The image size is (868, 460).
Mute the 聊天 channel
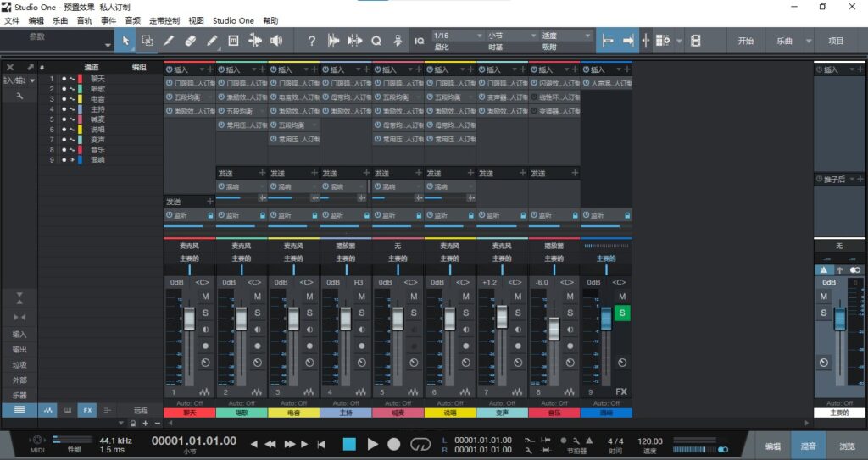(205, 297)
